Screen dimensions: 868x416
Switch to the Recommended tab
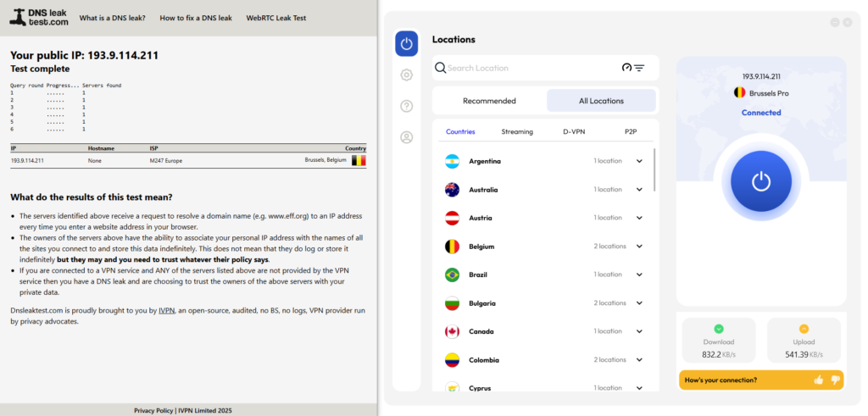(489, 101)
